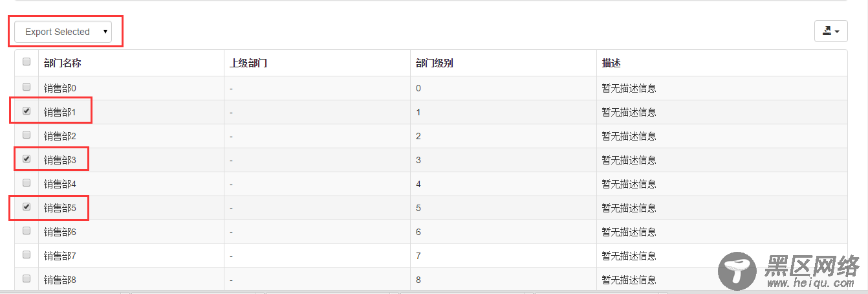Uncheck the 销售部3 row checkbox
This screenshot has width=868, height=294.
(x=27, y=159)
